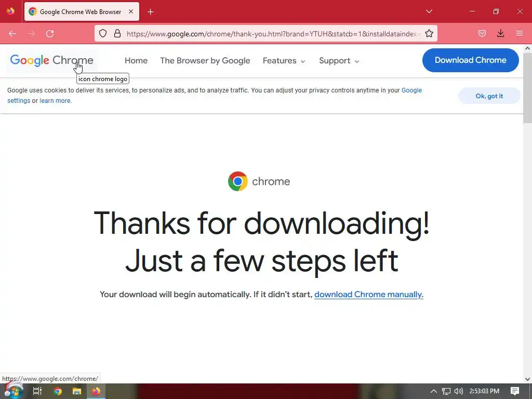This screenshot has width=532, height=399.
Task: Expand the Features dropdown menu
Action: click(284, 61)
